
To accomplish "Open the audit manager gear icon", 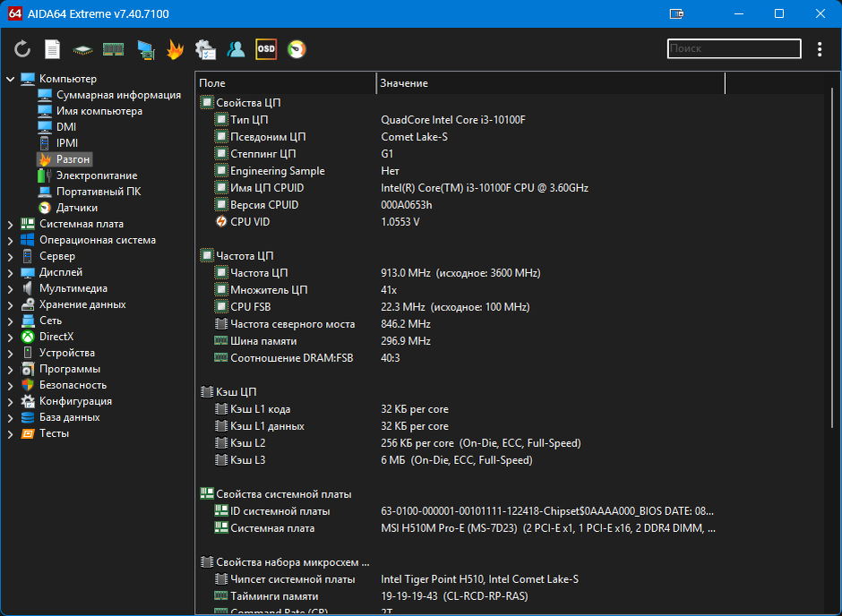I will click(x=205, y=49).
